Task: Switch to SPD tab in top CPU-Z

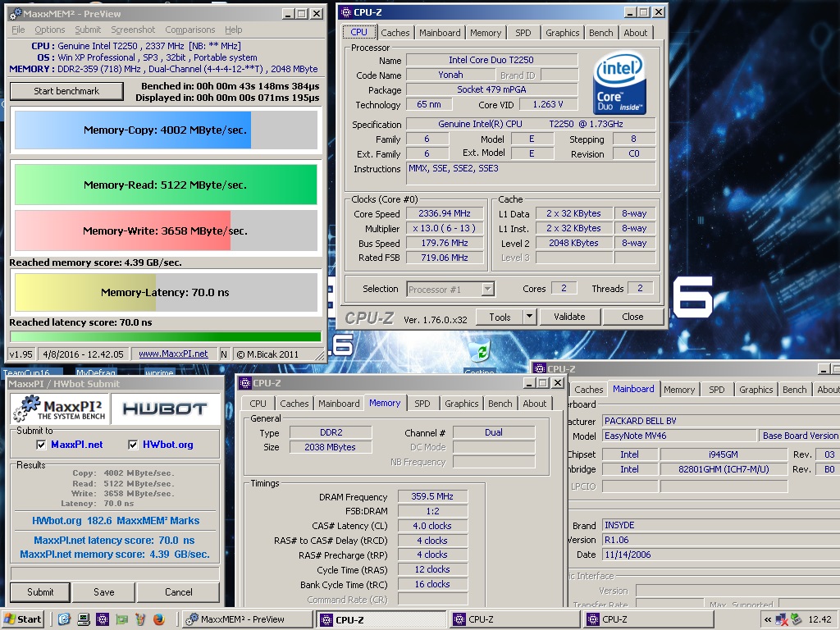Action: tap(523, 33)
